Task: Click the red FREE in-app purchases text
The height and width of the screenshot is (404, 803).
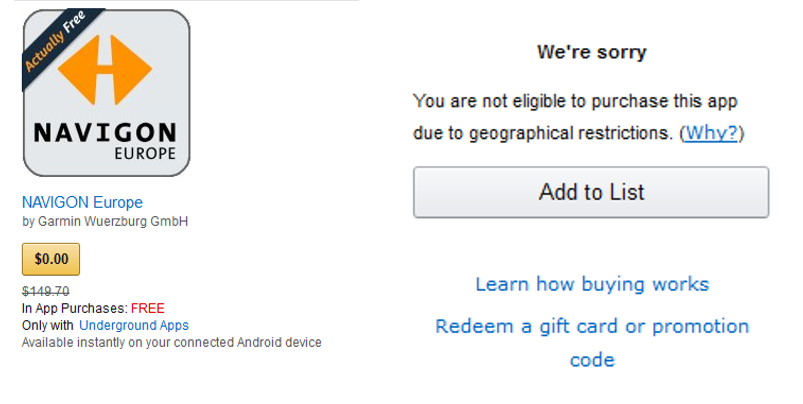Action: [147, 308]
